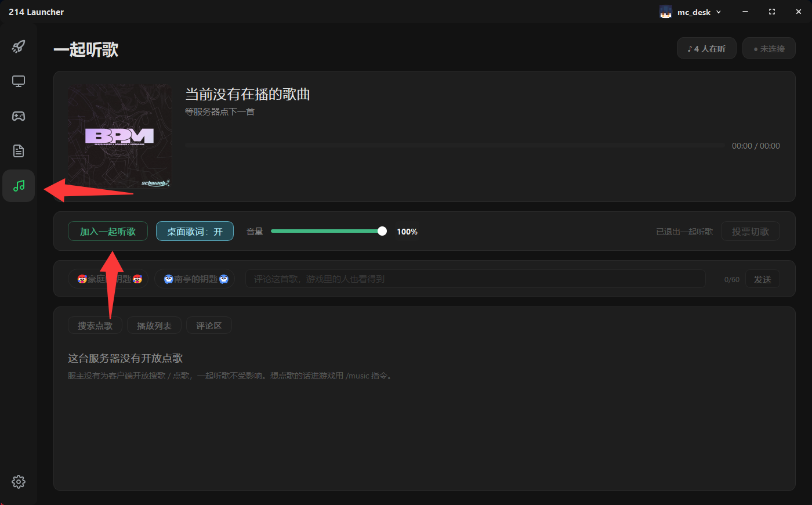
Task: Open settings via the gear icon
Action: (x=19, y=482)
